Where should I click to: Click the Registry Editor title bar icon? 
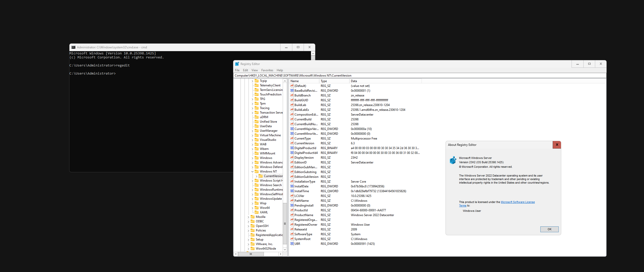click(237, 64)
